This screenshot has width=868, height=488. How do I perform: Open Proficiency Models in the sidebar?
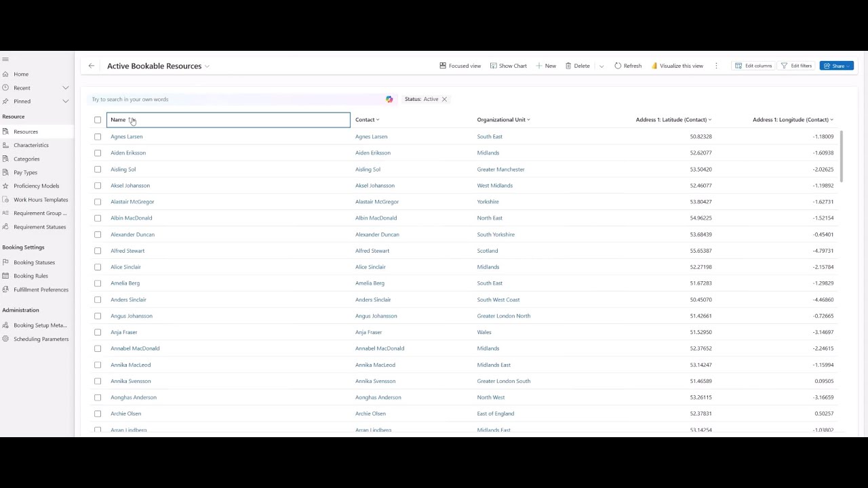[36, 186]
